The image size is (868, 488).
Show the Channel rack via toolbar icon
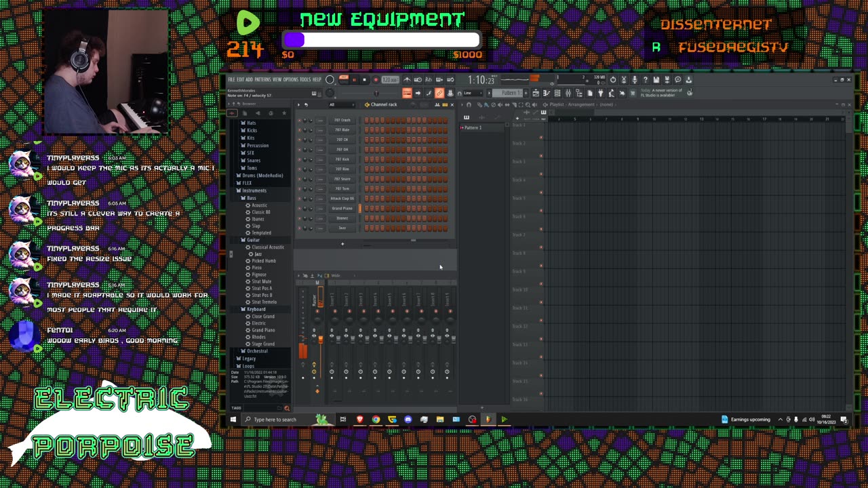pos(557,93)
